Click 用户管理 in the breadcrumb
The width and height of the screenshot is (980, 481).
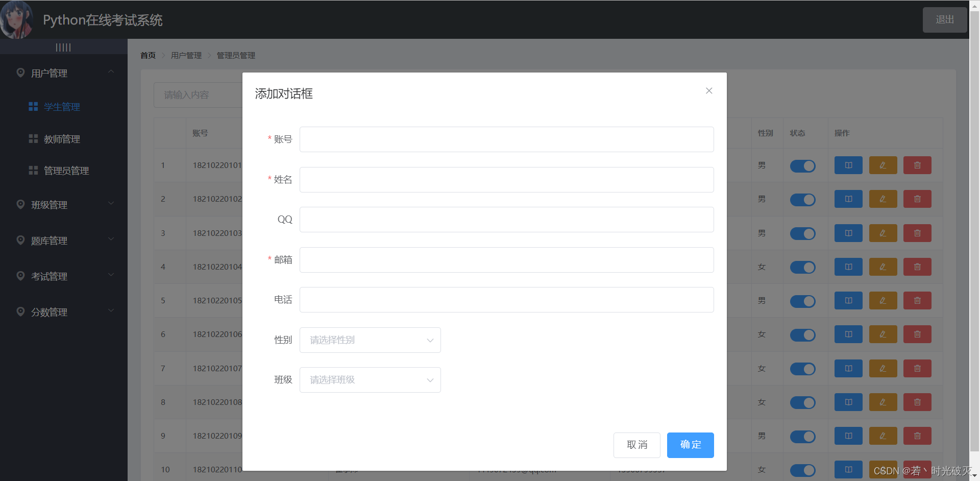pyautogui.click(x=186, y=55)
